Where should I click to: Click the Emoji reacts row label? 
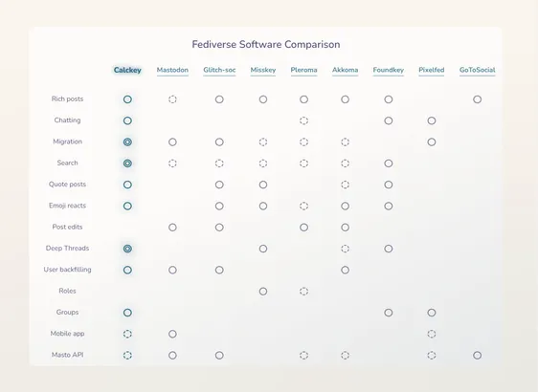(x=67, y=206)
